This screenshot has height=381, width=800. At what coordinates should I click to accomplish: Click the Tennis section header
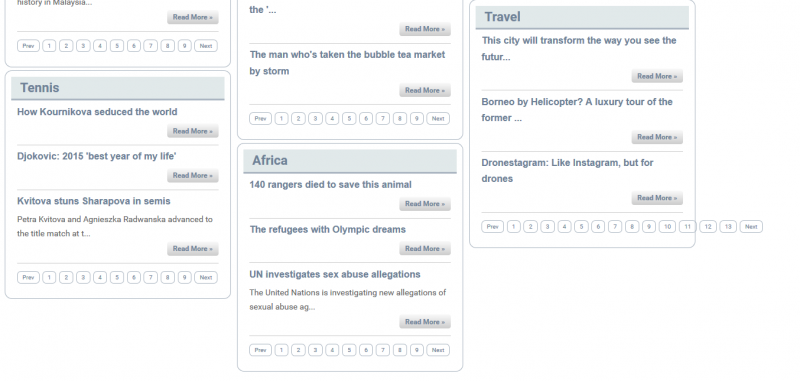coord(118,88)
